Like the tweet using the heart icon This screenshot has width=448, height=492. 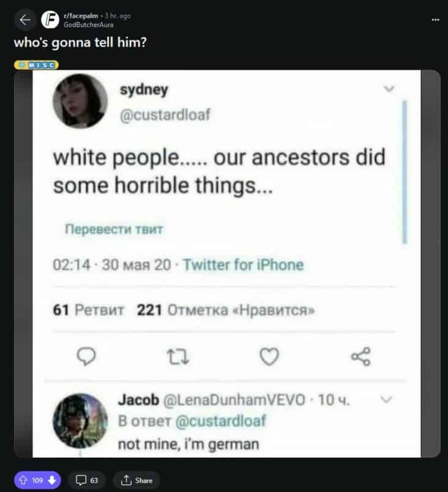point(269,357)
